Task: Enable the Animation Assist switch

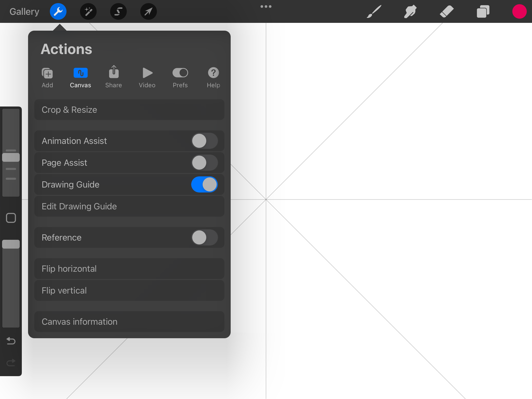Action: click(204, 141)
